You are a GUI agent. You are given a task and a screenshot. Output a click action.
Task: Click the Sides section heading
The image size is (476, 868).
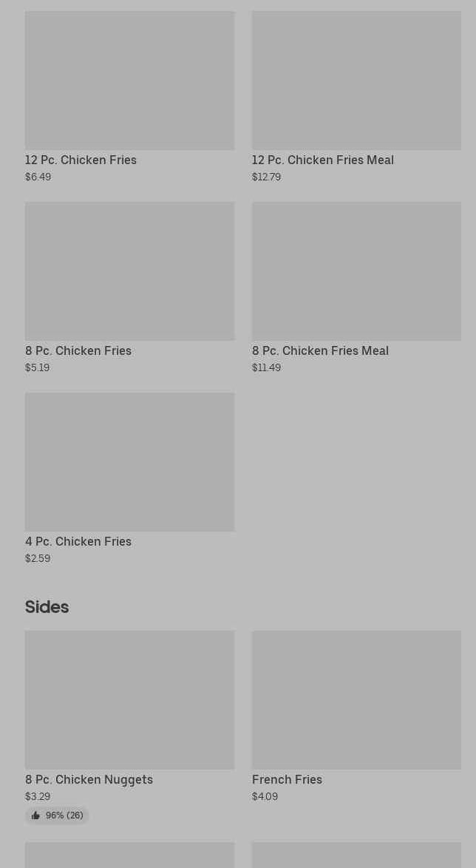[47, 607]
